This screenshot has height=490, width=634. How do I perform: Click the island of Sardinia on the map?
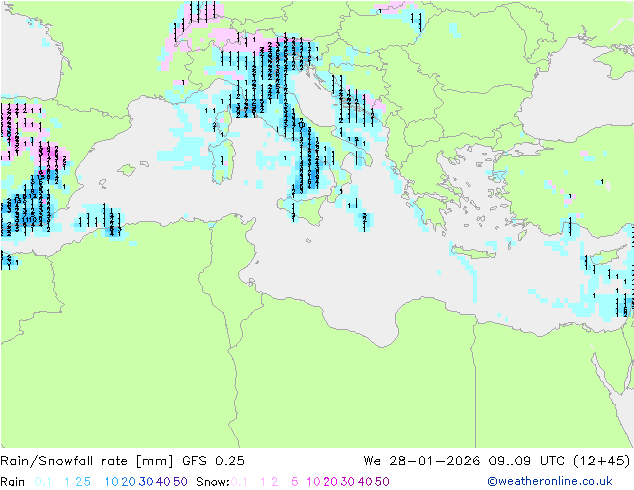pos(222,160)
